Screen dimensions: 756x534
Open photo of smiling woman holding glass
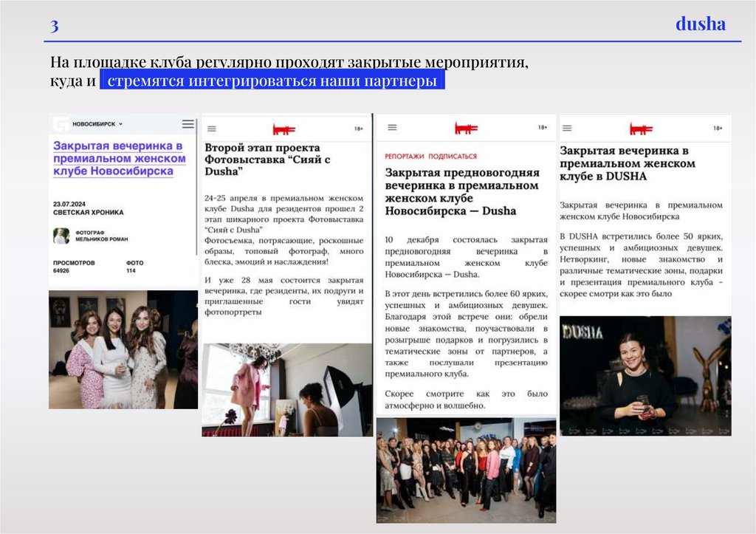point(645,376)
